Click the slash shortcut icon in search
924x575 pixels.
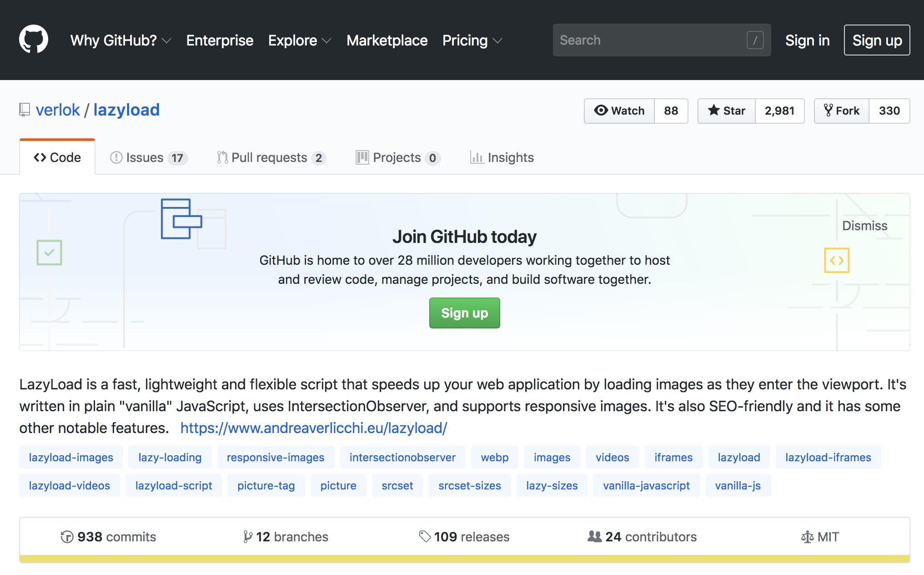[755, 40]
